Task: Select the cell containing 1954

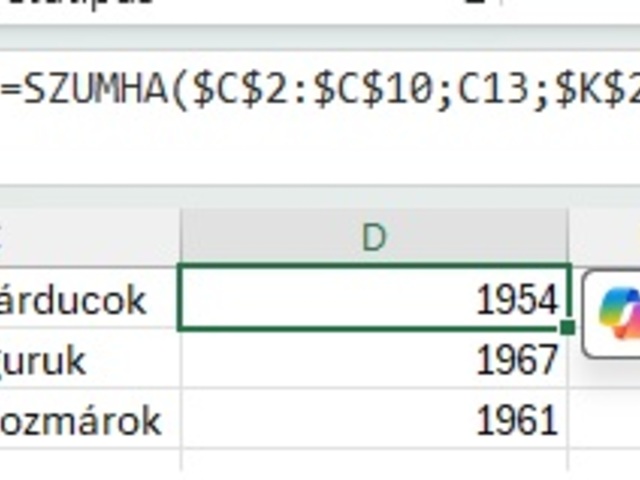Action: (x=374, y=297)
